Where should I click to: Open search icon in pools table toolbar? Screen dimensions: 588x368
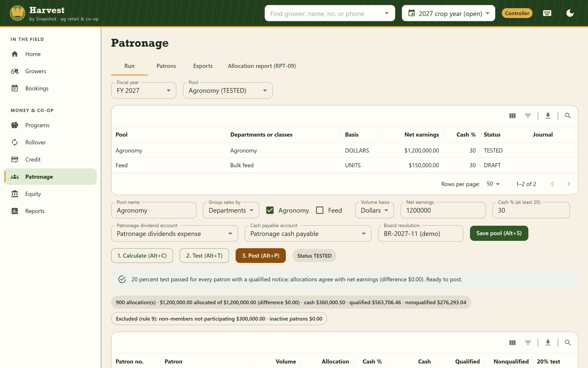568,116
